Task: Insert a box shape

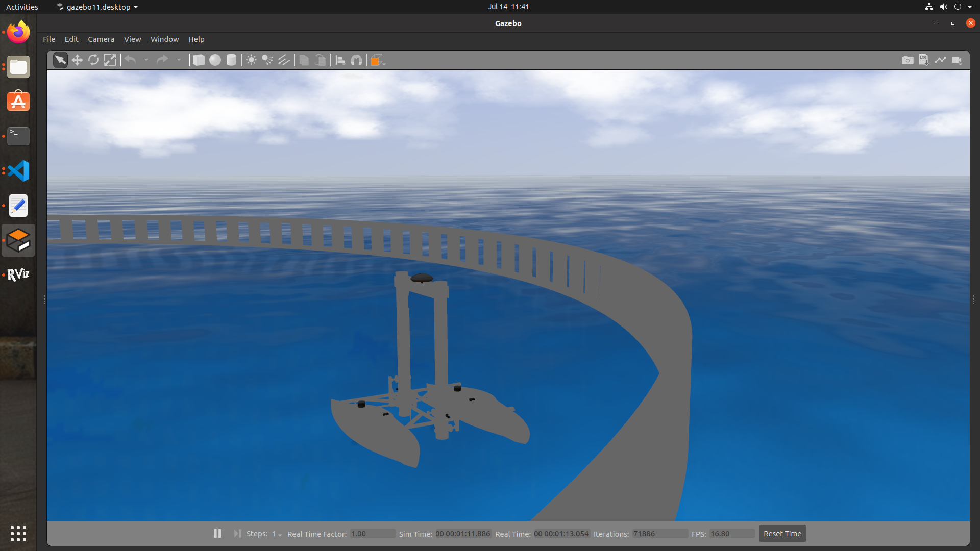Action: tap(199, 60)
